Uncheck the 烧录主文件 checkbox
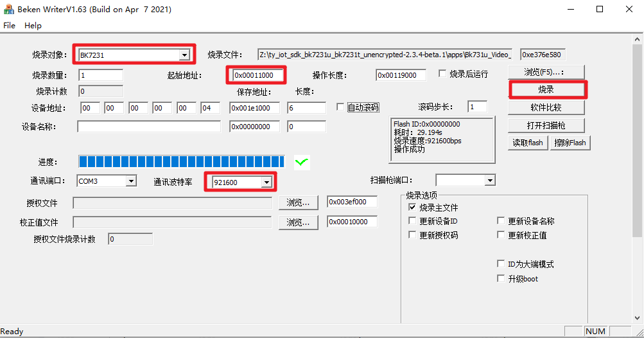The height and width of the screenshot is (338, 644). tap(412, 208)
